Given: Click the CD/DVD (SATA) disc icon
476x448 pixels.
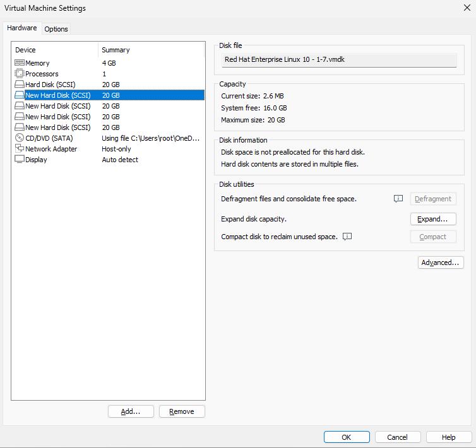Looking at the screenshot, I should point(20,138).
